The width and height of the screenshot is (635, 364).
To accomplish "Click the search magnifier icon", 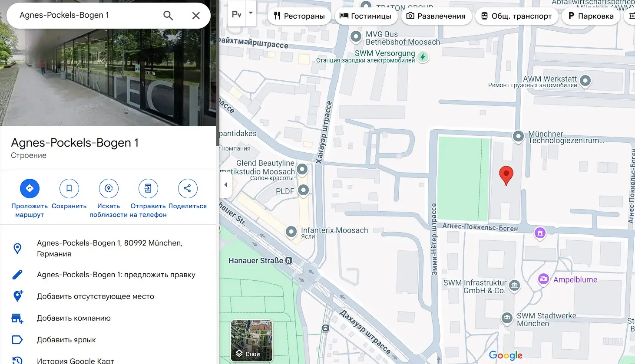I will [168, 15].
